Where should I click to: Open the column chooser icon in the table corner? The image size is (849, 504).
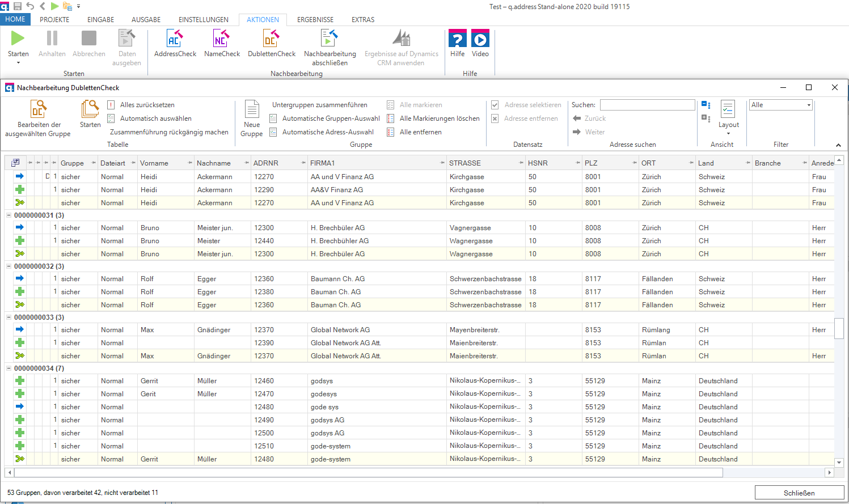tap(15, 163)
